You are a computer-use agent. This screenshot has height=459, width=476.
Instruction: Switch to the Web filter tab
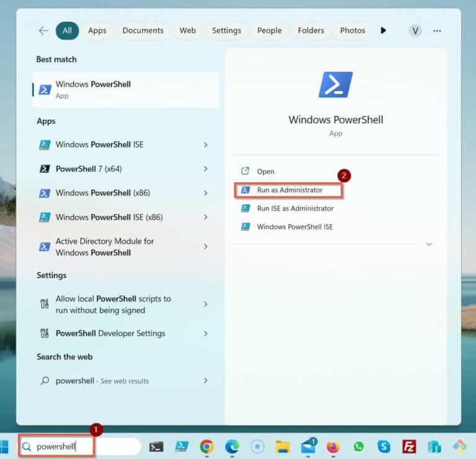[x=188, y=30]
